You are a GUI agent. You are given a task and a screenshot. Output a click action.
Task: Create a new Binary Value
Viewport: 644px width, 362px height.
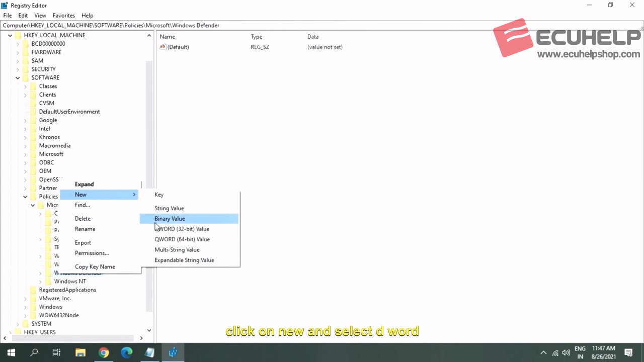tap(189, 219)
